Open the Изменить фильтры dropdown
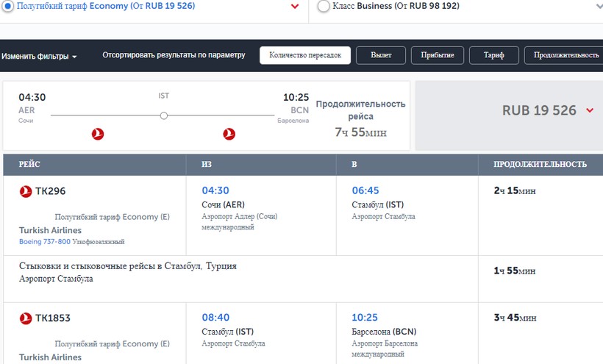Image resolution: width=603 pixels, height=364 pixels. click(x=39, y=56)
